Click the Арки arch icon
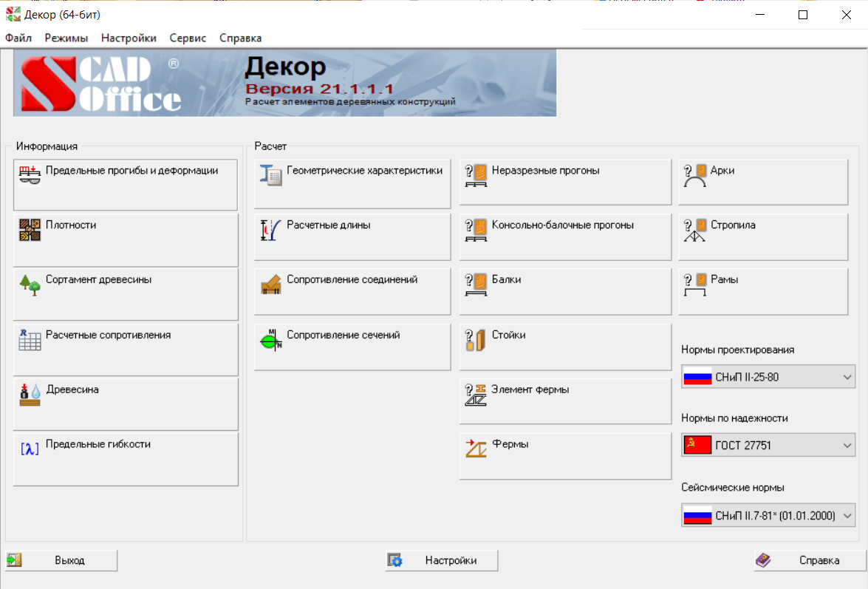 pyautogui.click(x=694, y=175)
